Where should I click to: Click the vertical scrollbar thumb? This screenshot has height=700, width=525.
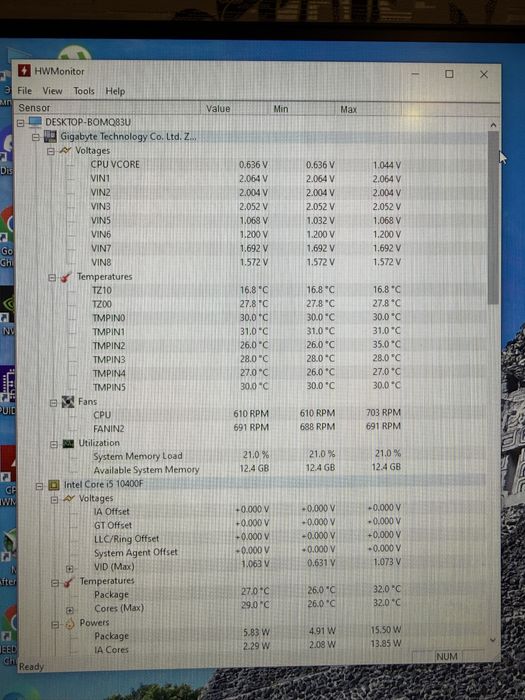[x=493, y=218]
